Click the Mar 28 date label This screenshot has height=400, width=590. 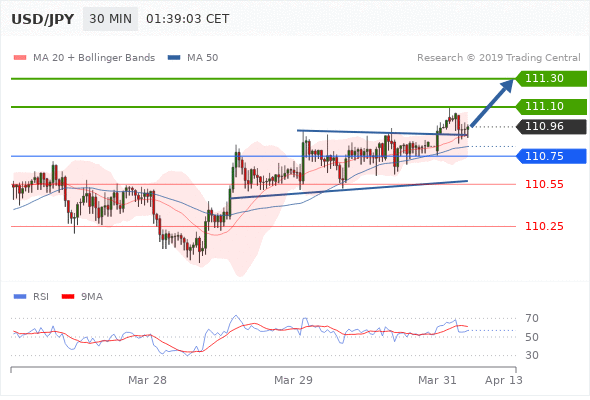pyautogui.click(x=147, y=380)
